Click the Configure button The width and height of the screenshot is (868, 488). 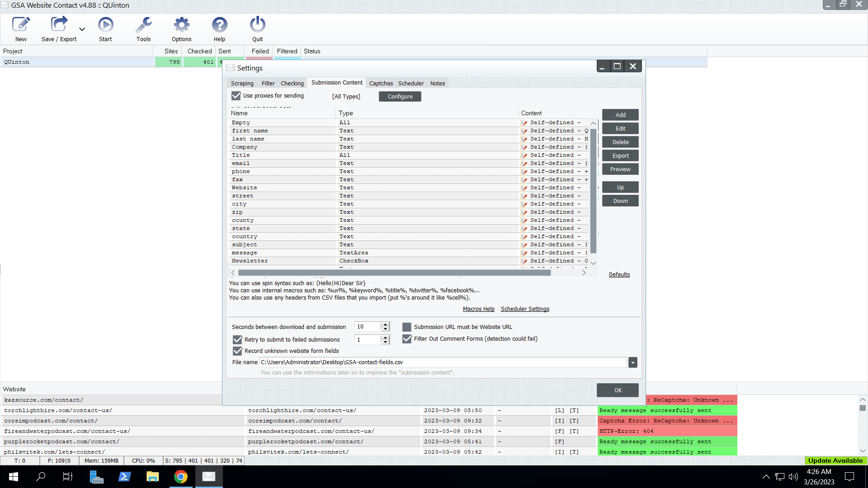pos(400,97)
